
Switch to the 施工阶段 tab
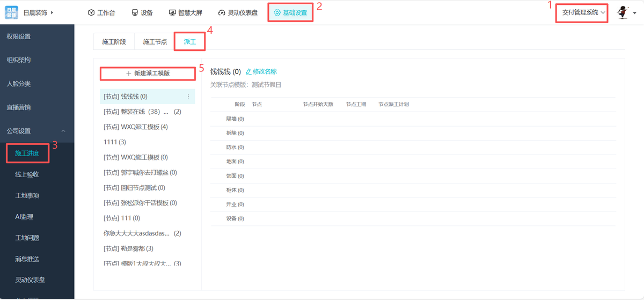[x=114, y=41]
